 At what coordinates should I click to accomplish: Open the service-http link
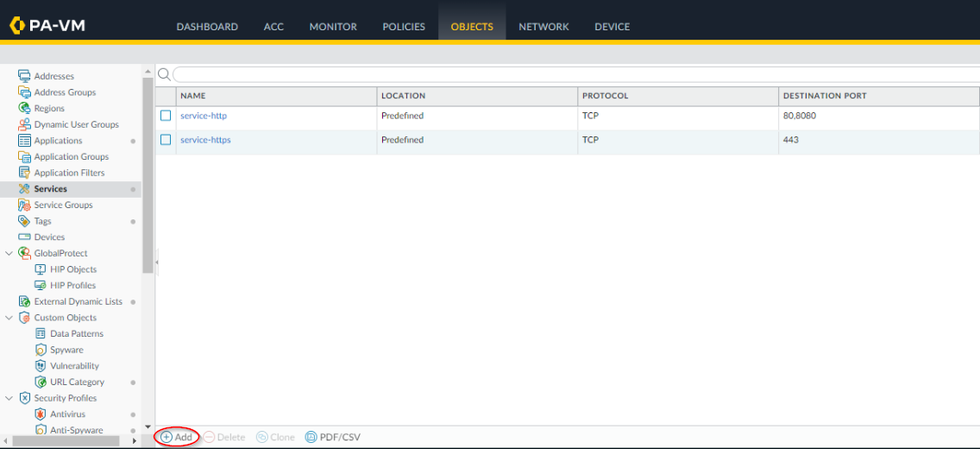pos(204,116)
